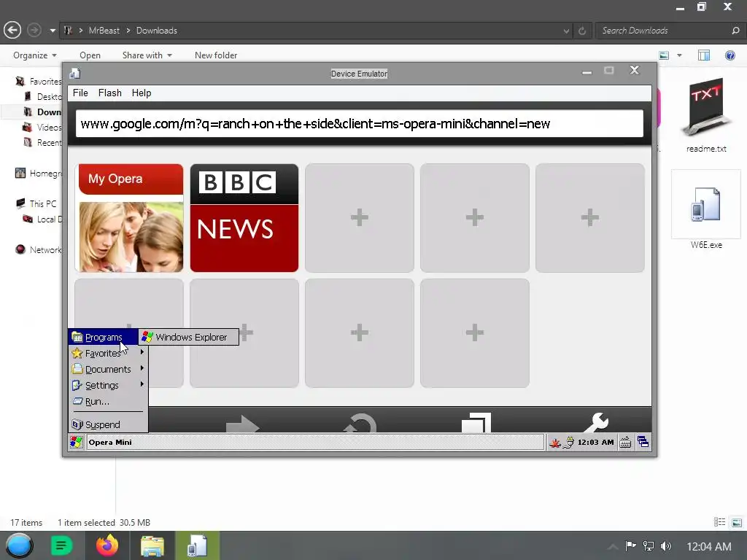Screen dimensions: 747x560
Task: Click the host taskbar clock showing 12:04 AM
Action: tap(708, 547)
